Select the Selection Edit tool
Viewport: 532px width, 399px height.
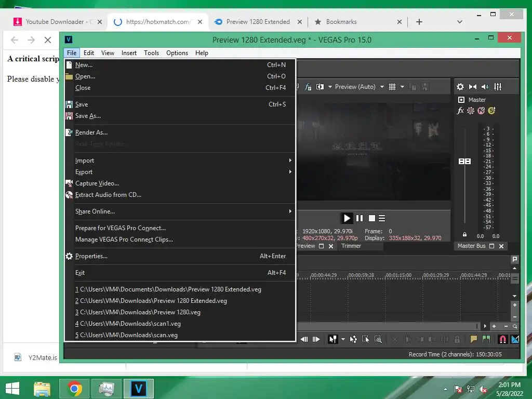365,339
